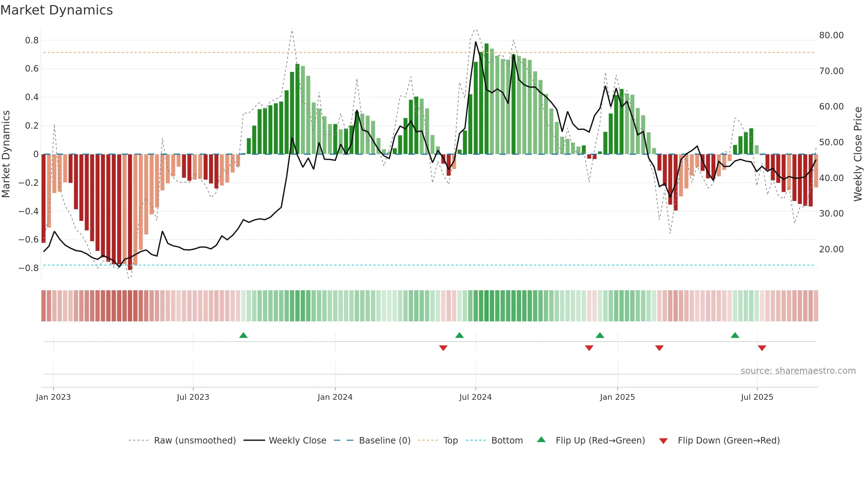Click the red Flip Down legend triangle icon
The width and height of the screenshot is (868, 488).
pos(663,441)
